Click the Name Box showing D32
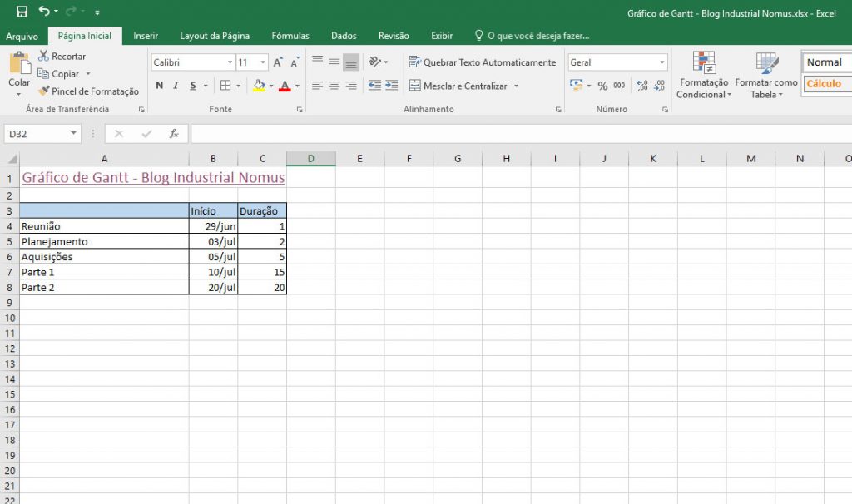The width and height of the screenshot is (852, 504). coord(42,134)
